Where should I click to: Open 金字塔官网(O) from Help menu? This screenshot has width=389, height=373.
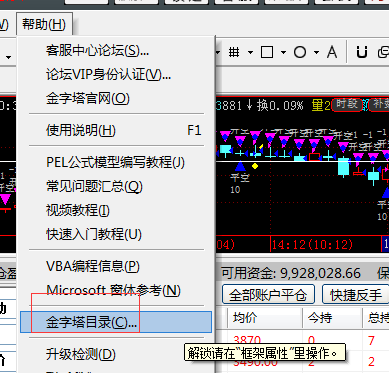116,98
